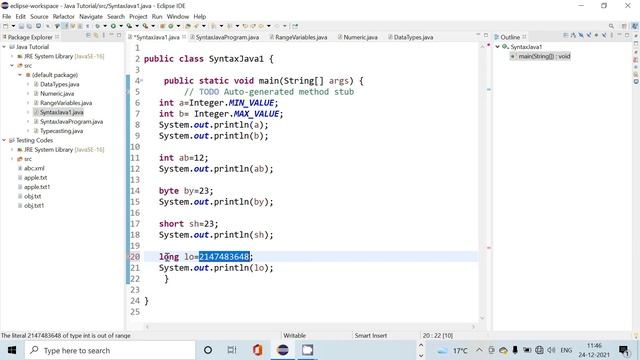Click the green Run button in toolbar
The height and width of the screenshot is (360, 640).
[x=113, y=26]
